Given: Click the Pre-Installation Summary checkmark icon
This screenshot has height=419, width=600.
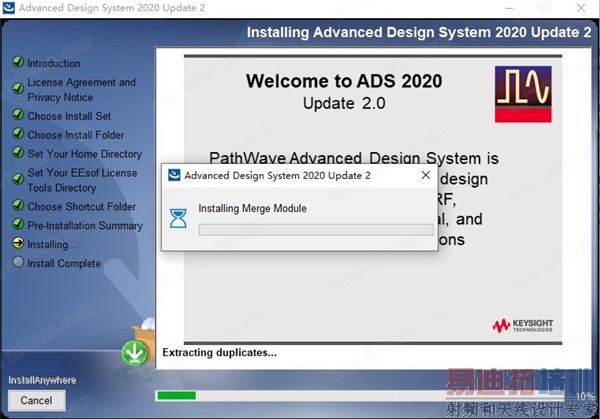Looking at the screenshot, I should pos(18,224).
